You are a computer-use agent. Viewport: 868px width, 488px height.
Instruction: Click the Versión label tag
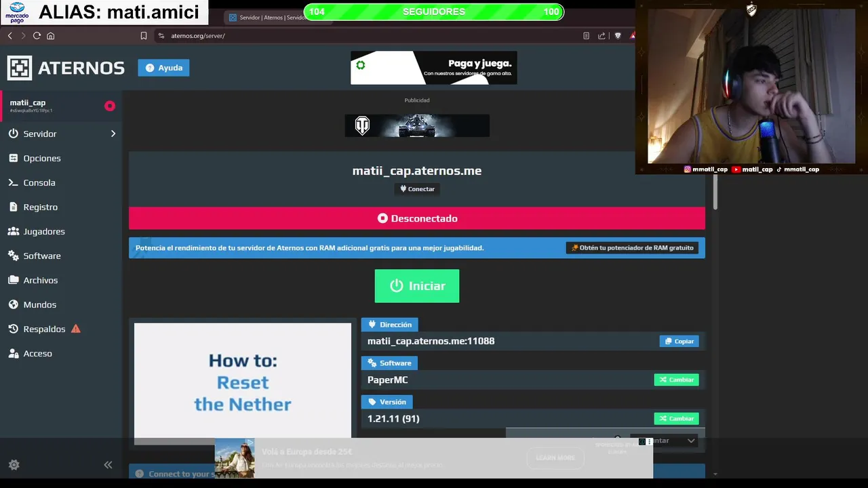(x=387, y=402)
